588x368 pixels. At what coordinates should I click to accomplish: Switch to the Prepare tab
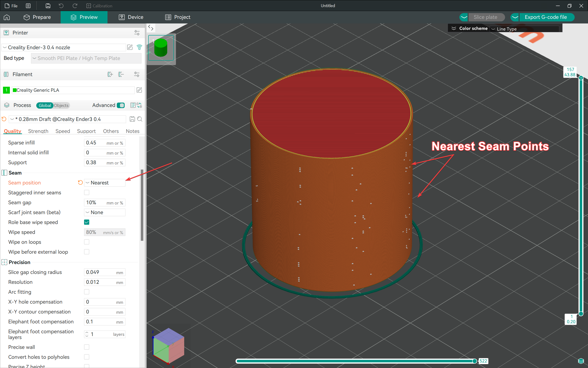pos(37,17)
